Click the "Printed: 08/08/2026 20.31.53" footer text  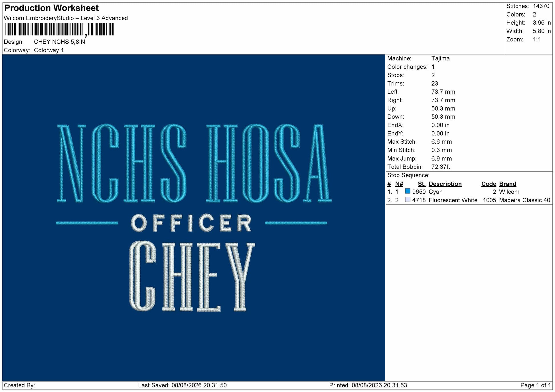coord(368,385)
